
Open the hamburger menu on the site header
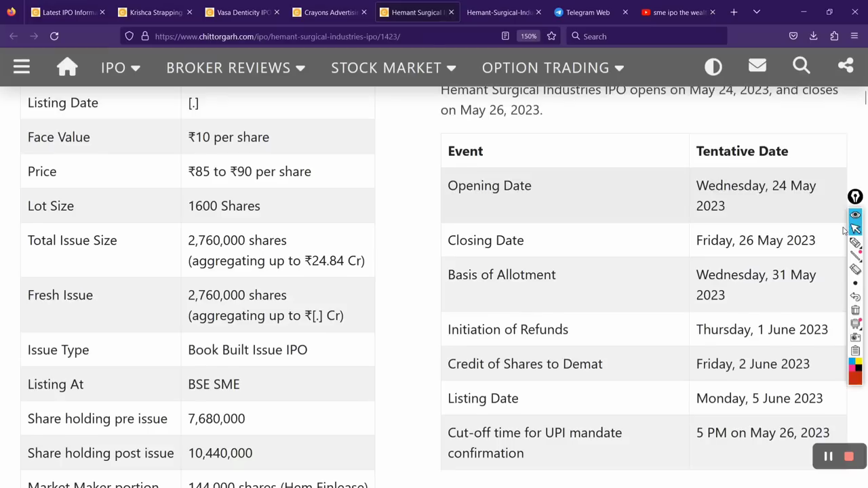[x=21, y=66]
